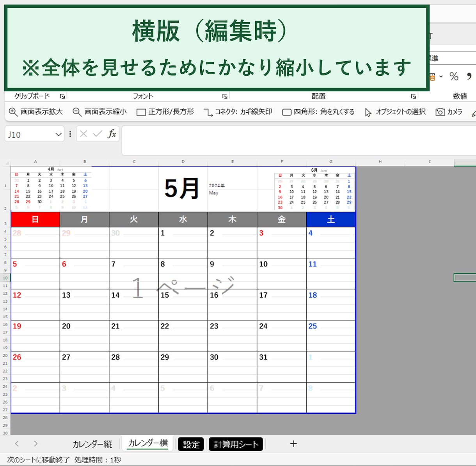The height and width of the screenshot is (466, 476).
Task: Click the calendar cell for date 15
Action: (183, 305)
